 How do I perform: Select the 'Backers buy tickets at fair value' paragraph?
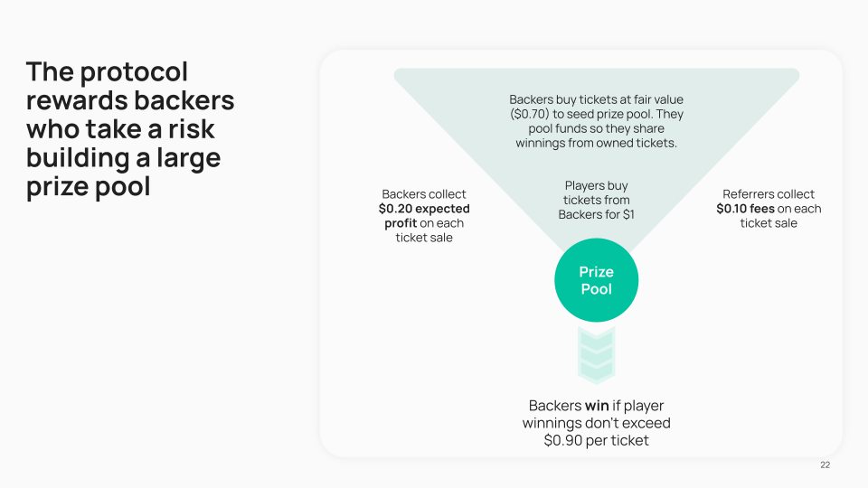click(x=596, y=121)
